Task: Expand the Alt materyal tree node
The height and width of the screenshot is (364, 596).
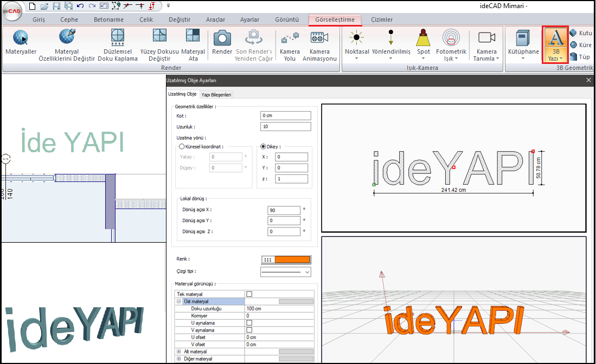Action: tap(179, 352)
